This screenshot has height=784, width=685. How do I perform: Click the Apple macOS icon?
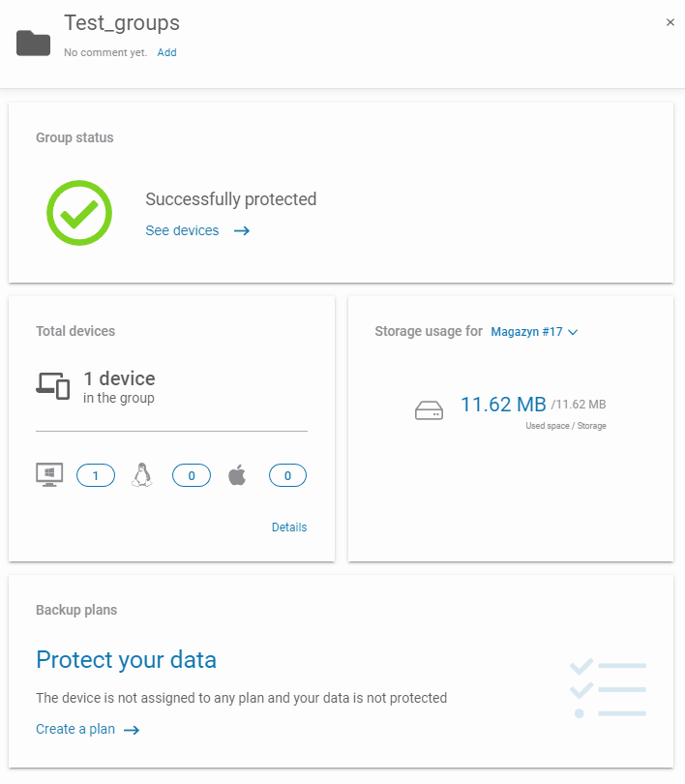(x=237, y=475)
